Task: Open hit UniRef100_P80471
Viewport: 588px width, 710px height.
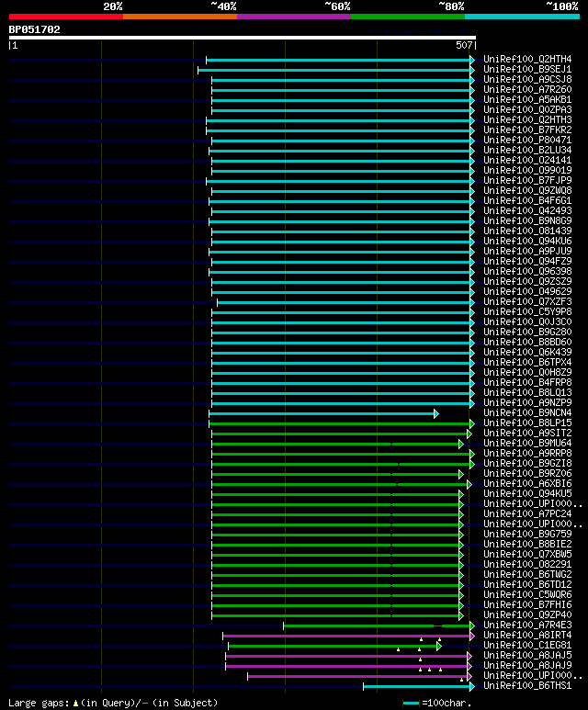Action: (527, 140)
